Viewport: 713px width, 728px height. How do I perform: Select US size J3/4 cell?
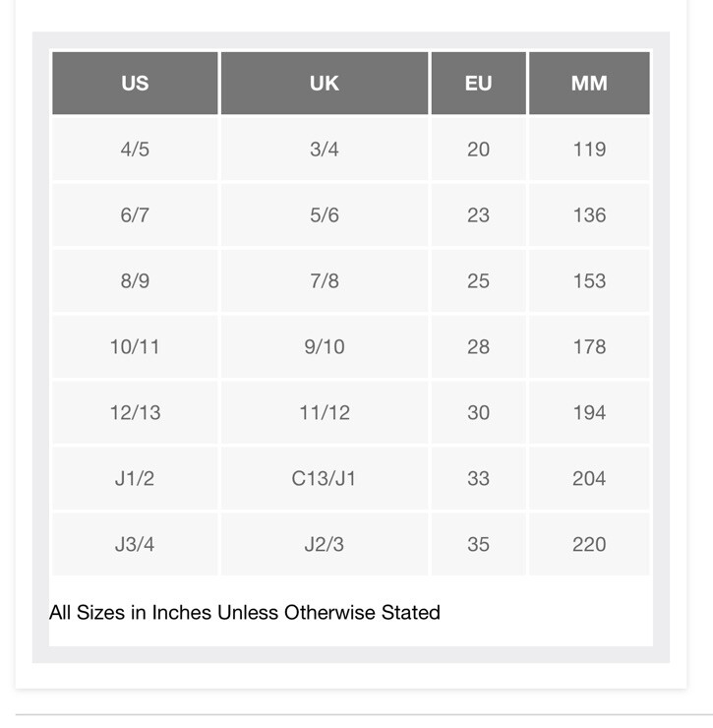[x=135, y=544]
